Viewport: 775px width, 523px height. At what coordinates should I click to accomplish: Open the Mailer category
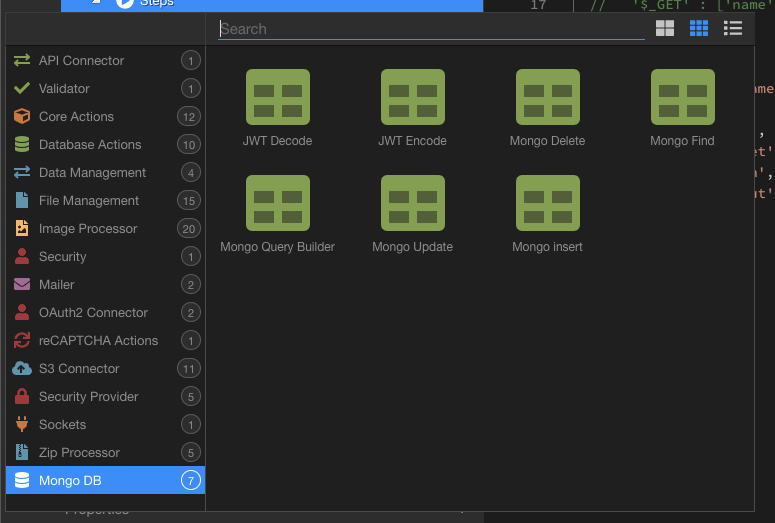105,284
